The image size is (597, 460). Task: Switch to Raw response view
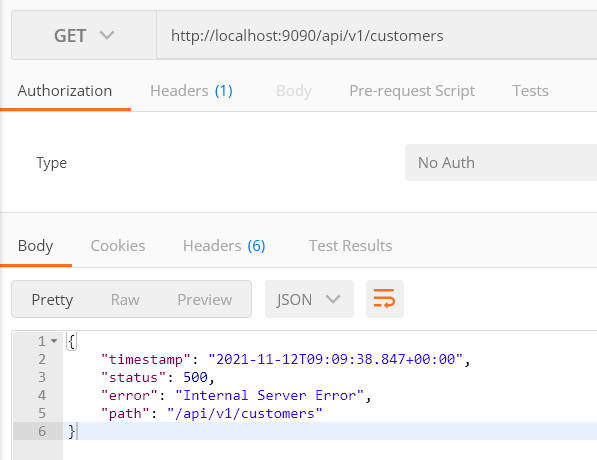coord(125,300)
